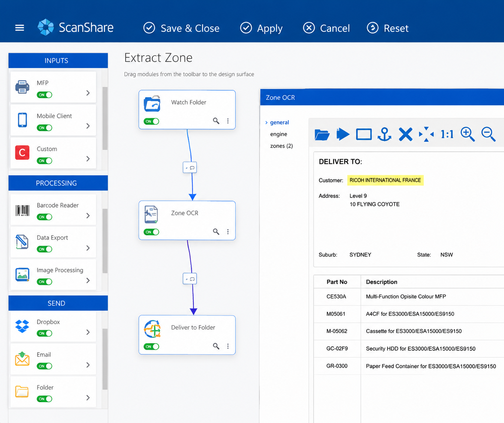Click Save & Close button
The image size is (504, 423).
click(x=181, y=28)
